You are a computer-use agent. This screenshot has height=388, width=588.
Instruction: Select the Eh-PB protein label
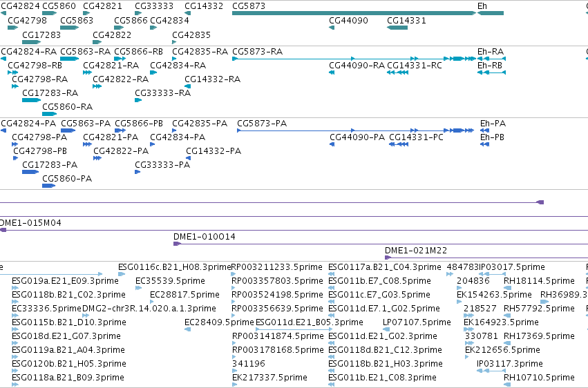493,137
